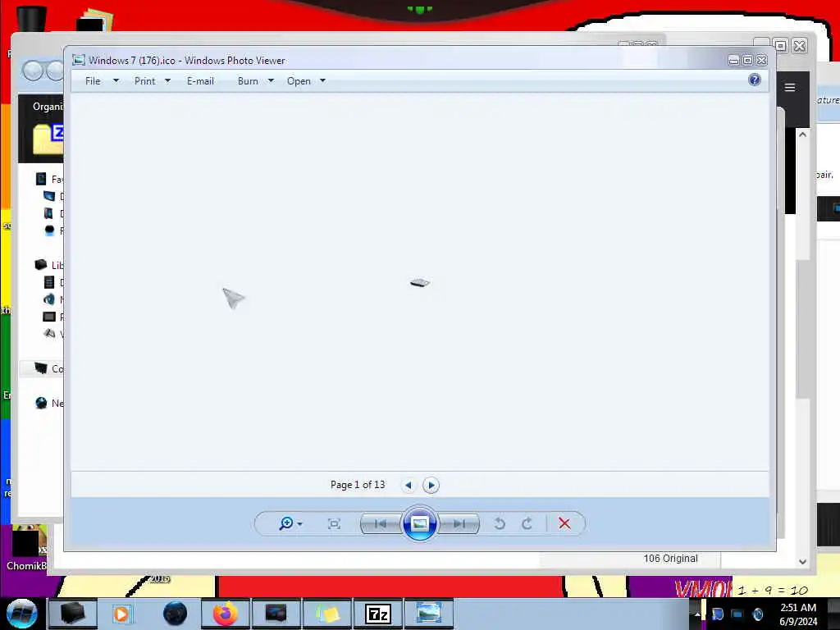
Task: Go to the next image
Action: tap(459, 524)
